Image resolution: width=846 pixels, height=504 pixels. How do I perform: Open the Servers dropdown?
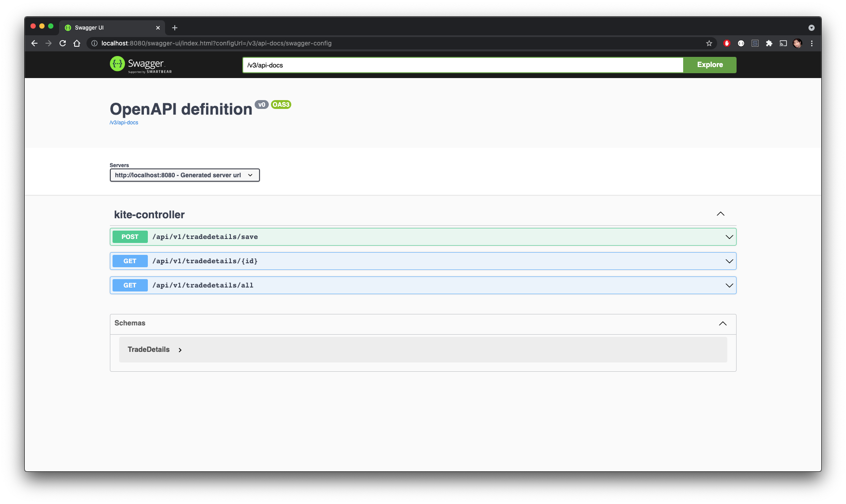[x=184, y=175]
